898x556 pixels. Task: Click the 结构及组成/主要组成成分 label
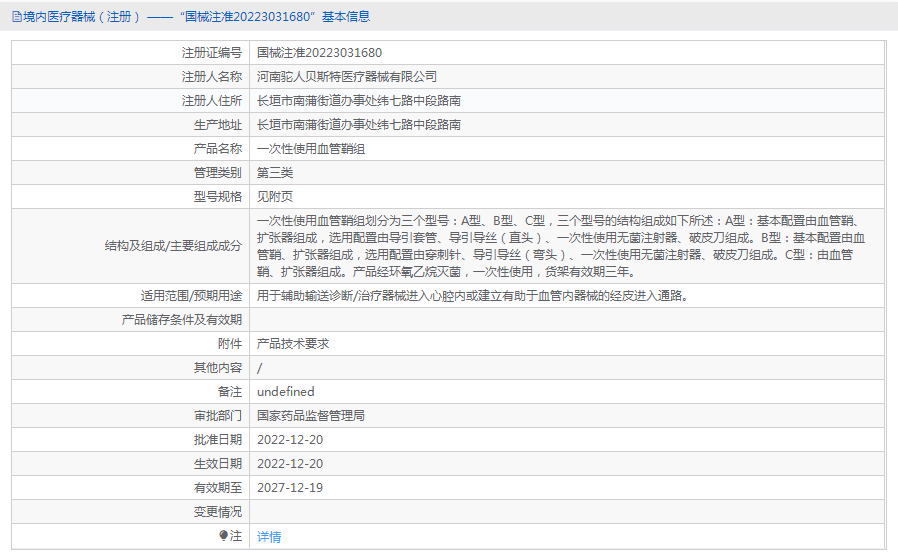coord(173,246)
